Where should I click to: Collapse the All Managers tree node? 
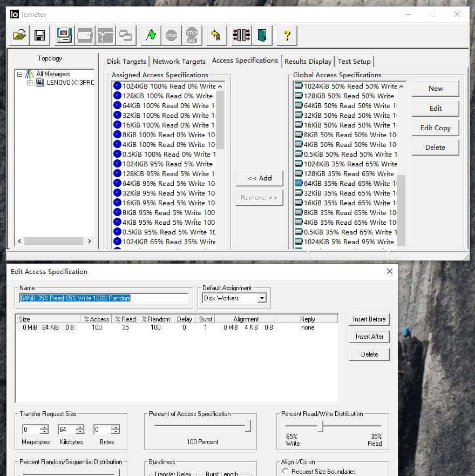pos(20,74)
